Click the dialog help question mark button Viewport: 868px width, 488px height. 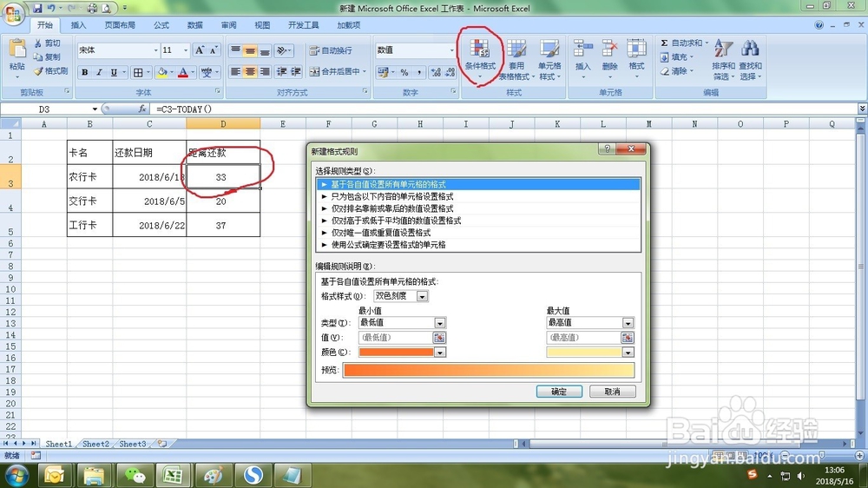pyautogui.click(x=608, y=149)
